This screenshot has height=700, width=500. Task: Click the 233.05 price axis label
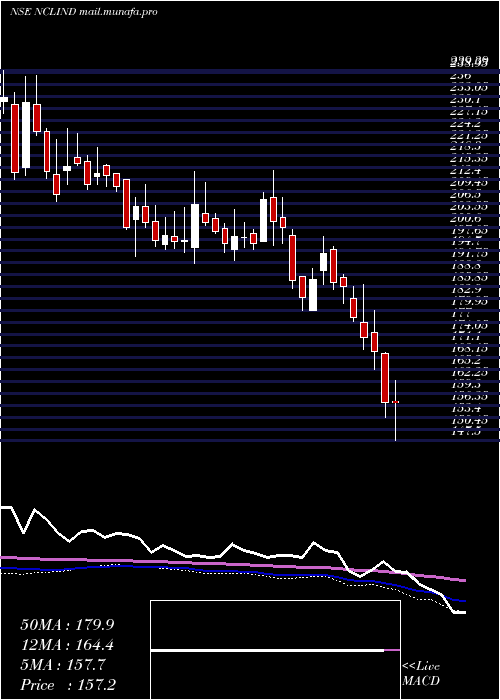(x=468, y=88)
